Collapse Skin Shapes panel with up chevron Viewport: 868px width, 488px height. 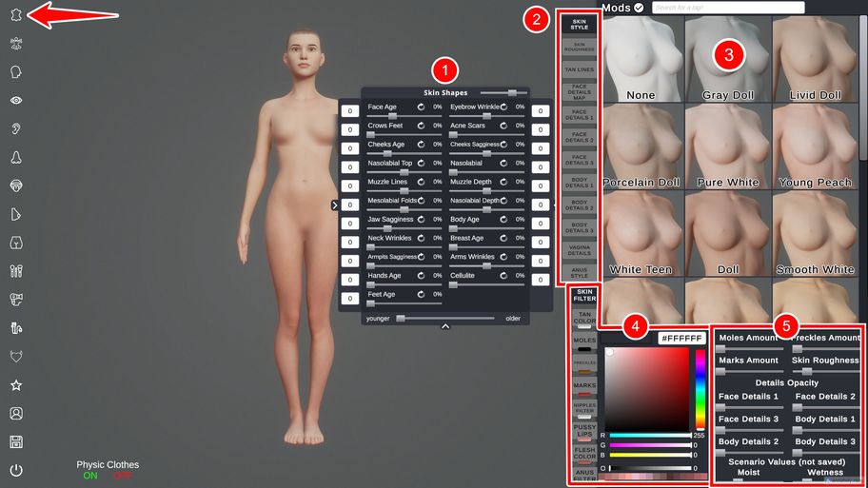(445, 326)
